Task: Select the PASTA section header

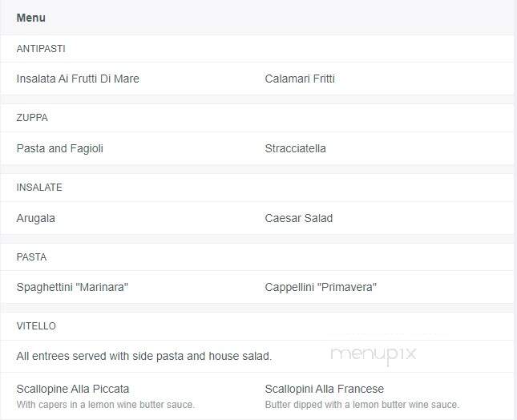Action: pos(31,256)
